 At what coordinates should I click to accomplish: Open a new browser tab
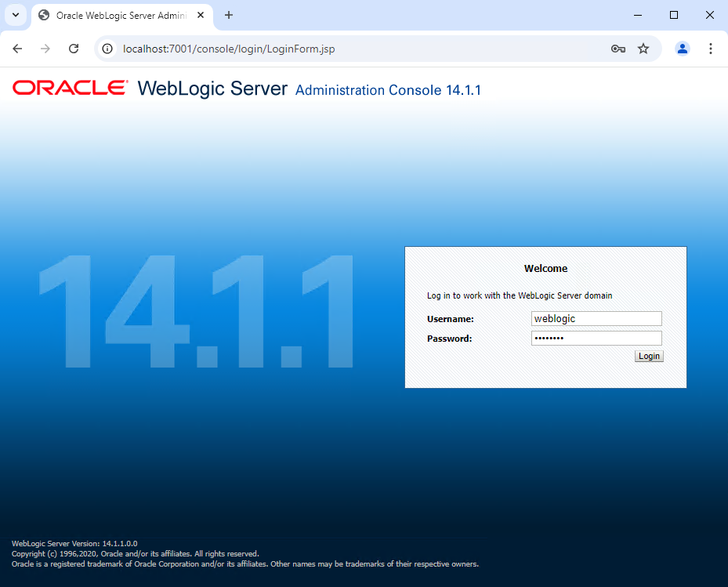click(x=228, y=16)
